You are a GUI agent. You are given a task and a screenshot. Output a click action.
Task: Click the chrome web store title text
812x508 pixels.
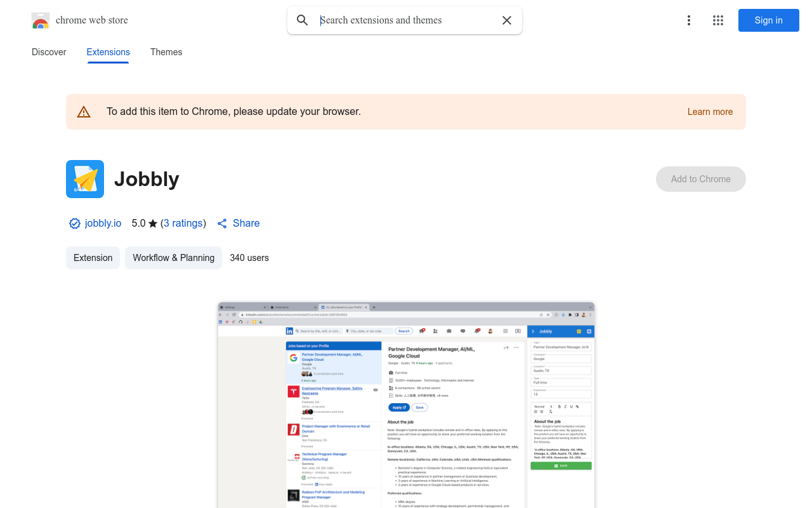[92, 20]
